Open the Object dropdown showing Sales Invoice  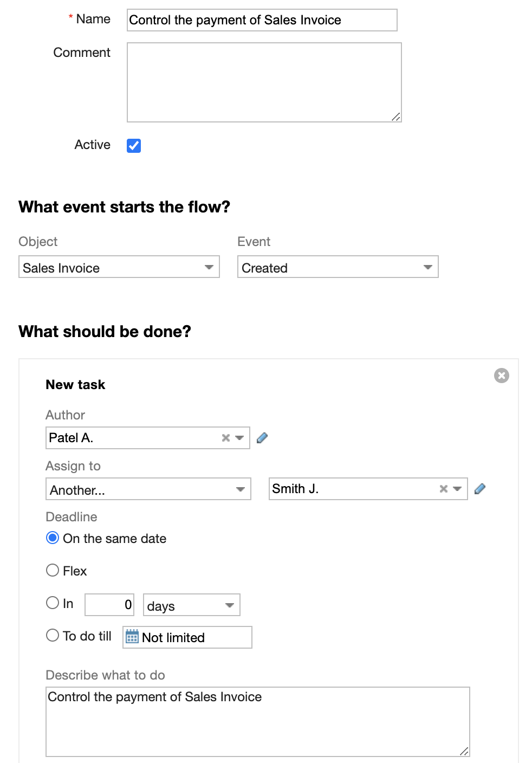[x=119, y=267]
